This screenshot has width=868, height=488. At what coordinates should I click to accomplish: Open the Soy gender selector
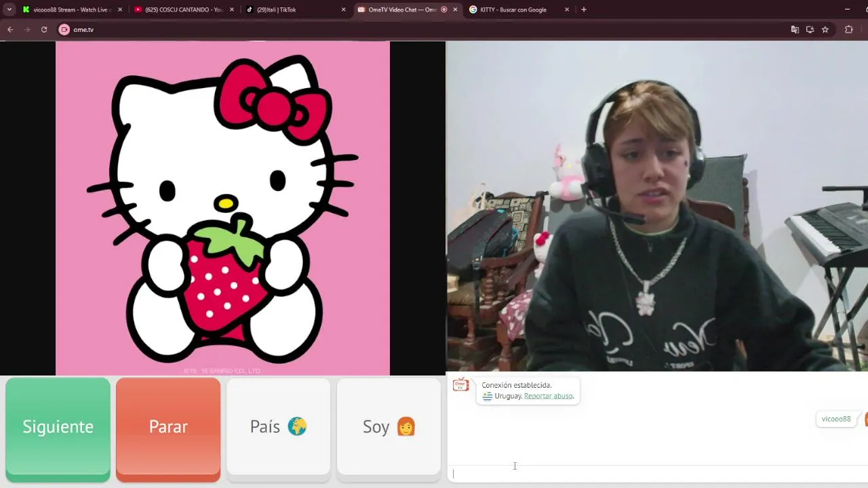(389, 426)
